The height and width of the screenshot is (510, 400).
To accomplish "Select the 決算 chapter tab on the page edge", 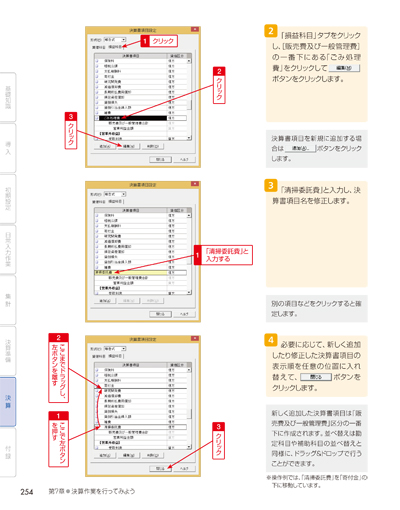I will pyautogui.click(x=8, y=402).
